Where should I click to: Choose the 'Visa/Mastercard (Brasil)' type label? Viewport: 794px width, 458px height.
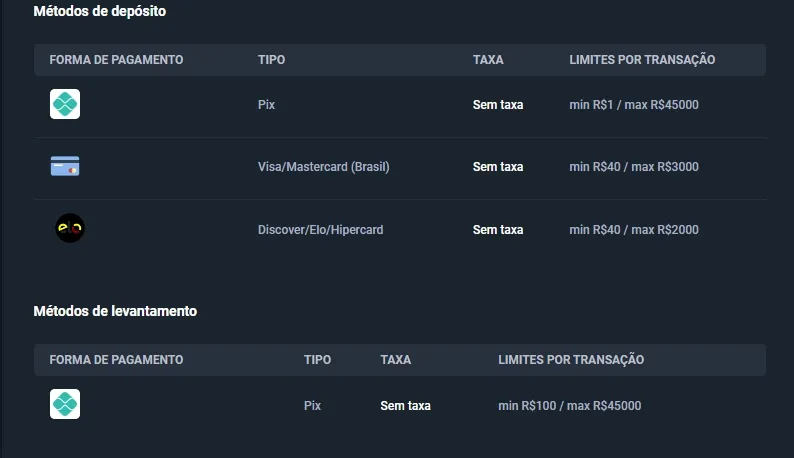[x=323, y=167]
